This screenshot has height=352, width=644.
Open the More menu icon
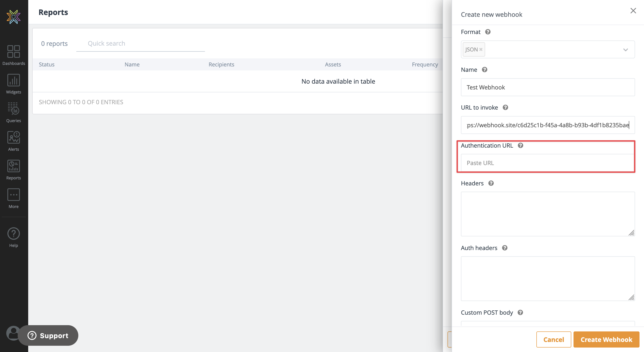tap(13, 198)
